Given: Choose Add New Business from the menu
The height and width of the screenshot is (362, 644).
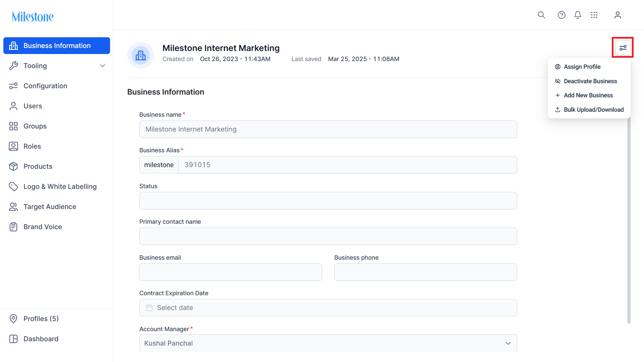Looking at the screenshot, I should pyautogui.click(x=589, y=95).
